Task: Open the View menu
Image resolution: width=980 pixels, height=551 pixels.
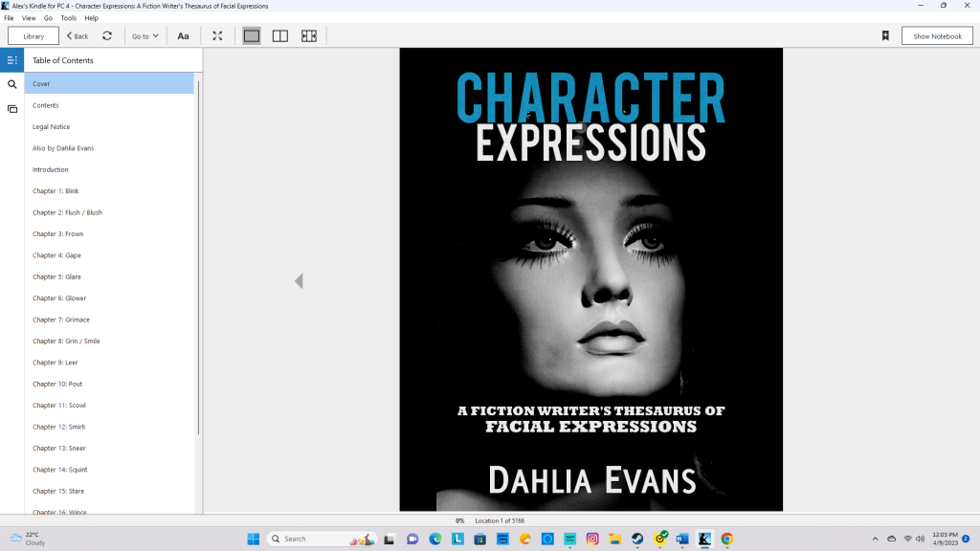Action: click(29, 18)
